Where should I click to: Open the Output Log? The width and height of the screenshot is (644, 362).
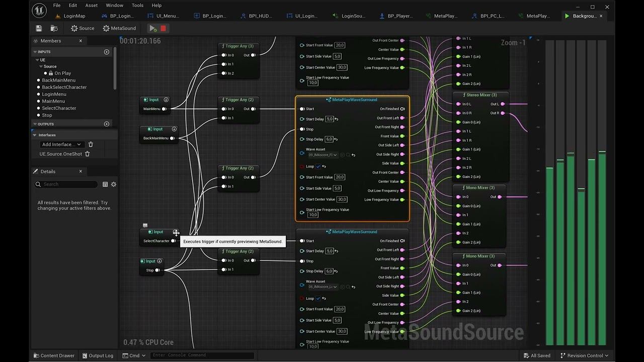coord(97,355)
